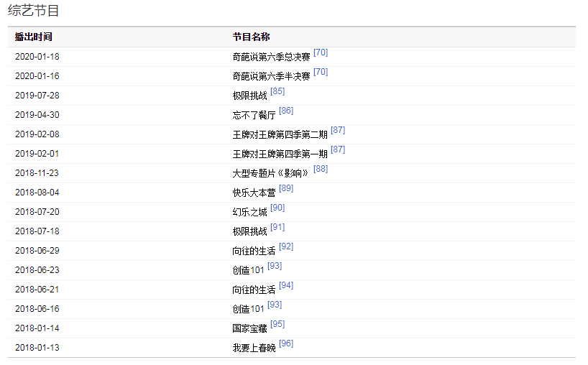Open footnote [93] in the 2018-06-23 row
This screenshot has height=365, width=588.
pos(275,266)
